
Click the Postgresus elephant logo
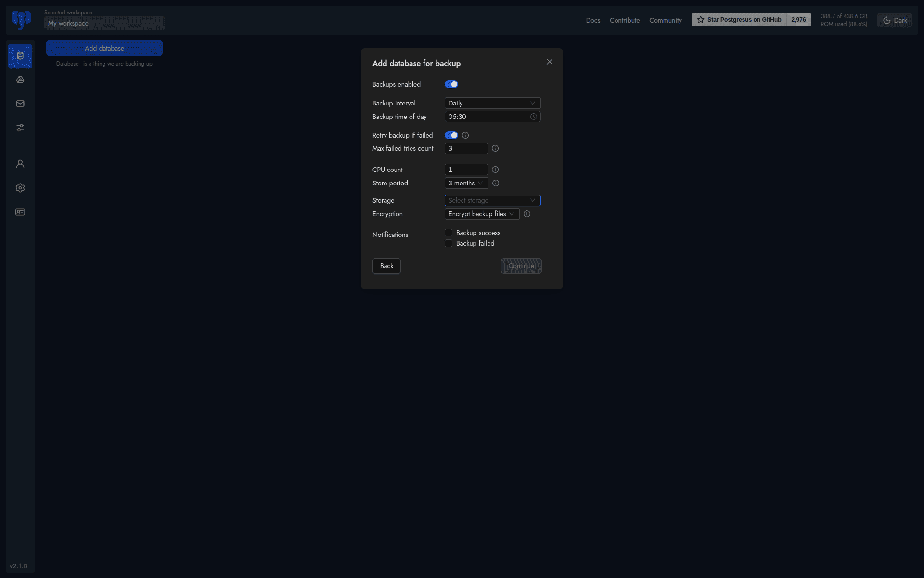coord(20,20)
